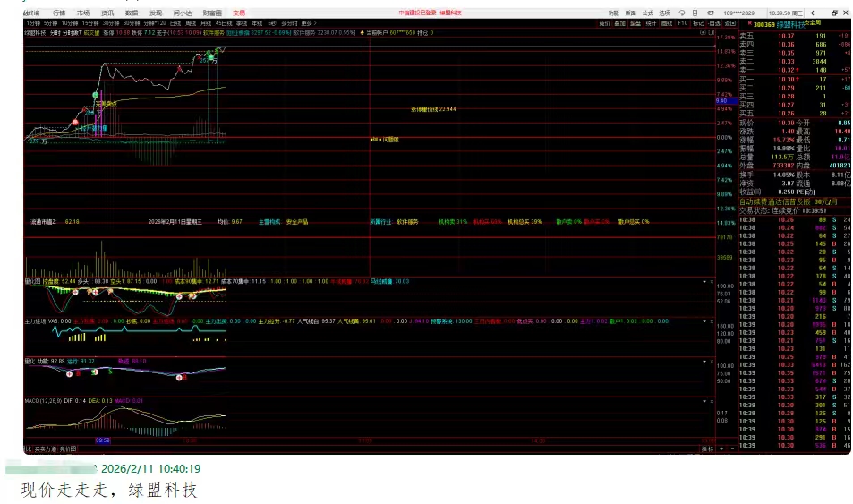The width and height of the screenshot is (853, 504).
Task: Click the 软件服务 sector link
Action: (213, 32)
